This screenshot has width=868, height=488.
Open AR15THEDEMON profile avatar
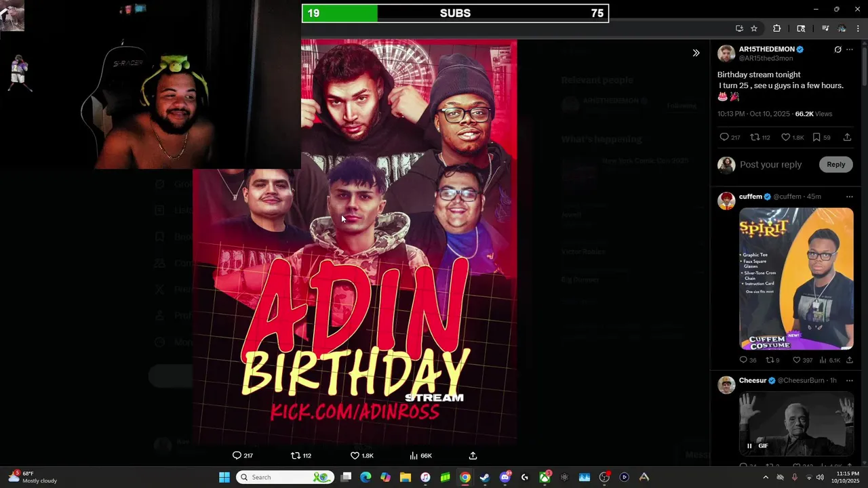point(726,54)
